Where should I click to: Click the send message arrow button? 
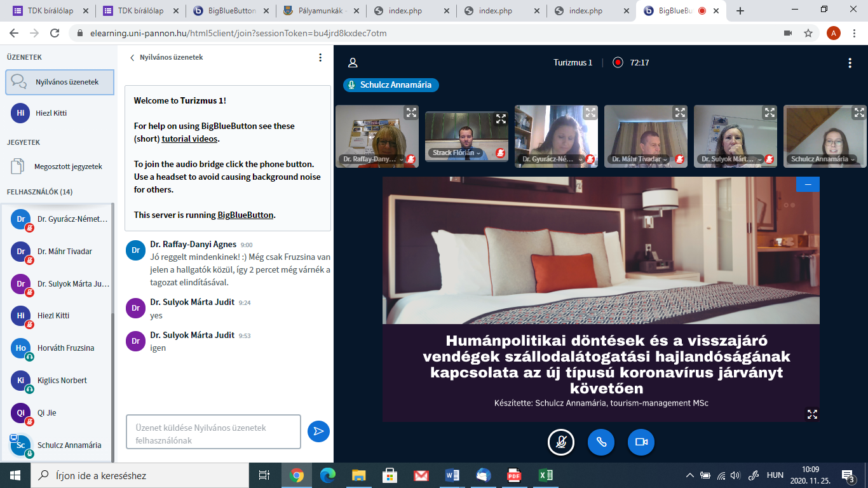point(318,431)
